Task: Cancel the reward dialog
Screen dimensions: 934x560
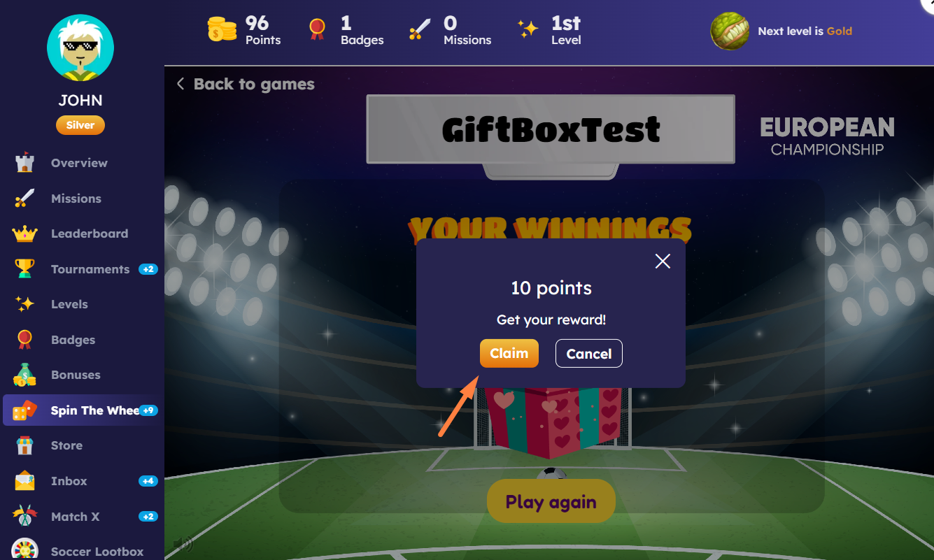Action: 589,353
